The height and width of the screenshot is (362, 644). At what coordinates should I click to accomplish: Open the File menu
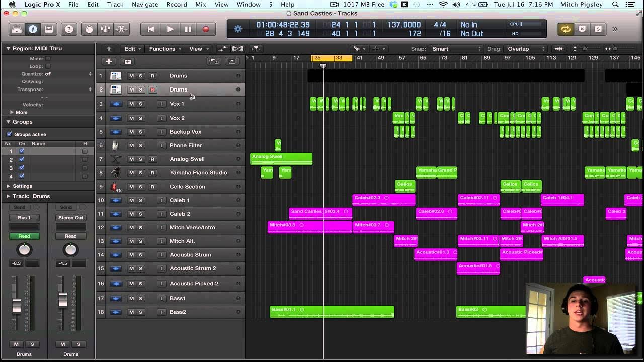pos(73,4)
